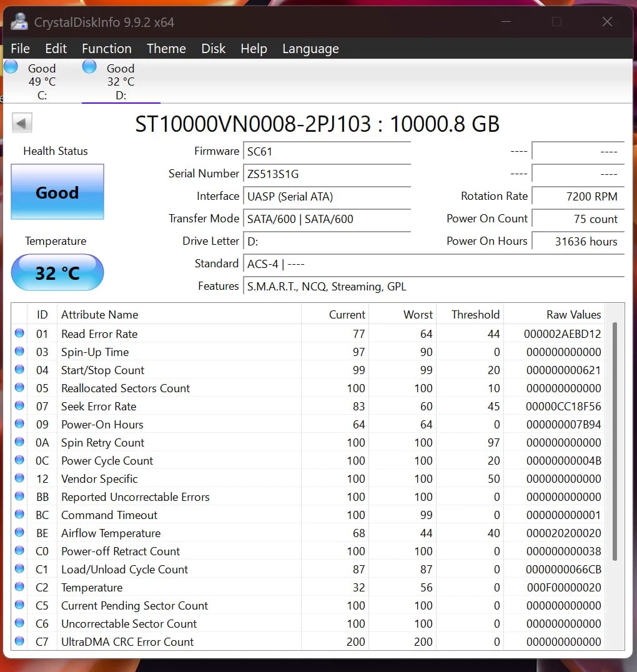The height and width of the screenshot is (672, 637).
Task: Click the Drive Letter field showing D:
Action: click(x=327, y=242)
